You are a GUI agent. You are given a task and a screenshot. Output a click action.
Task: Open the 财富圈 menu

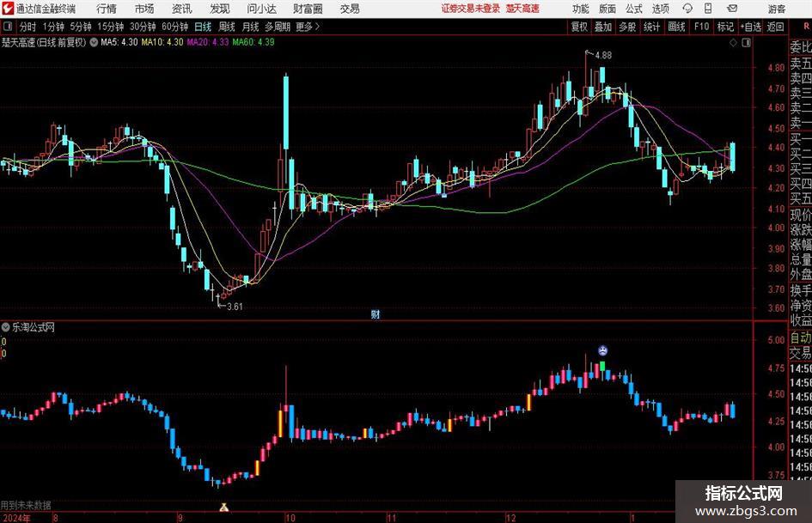coord(308,9)
